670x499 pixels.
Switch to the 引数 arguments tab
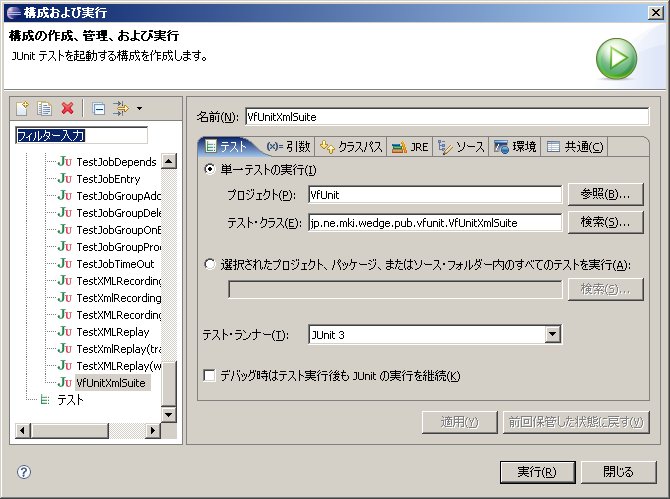pyautogui.click(x=288, y=147)
